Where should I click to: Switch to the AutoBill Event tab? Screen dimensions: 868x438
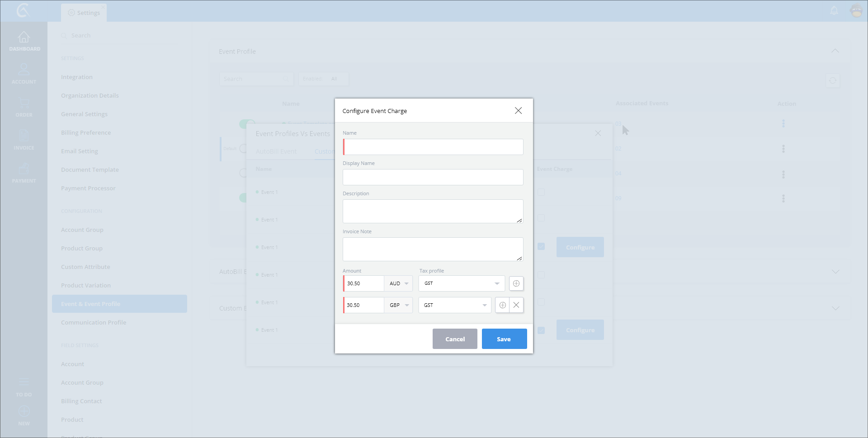[276, 151]
